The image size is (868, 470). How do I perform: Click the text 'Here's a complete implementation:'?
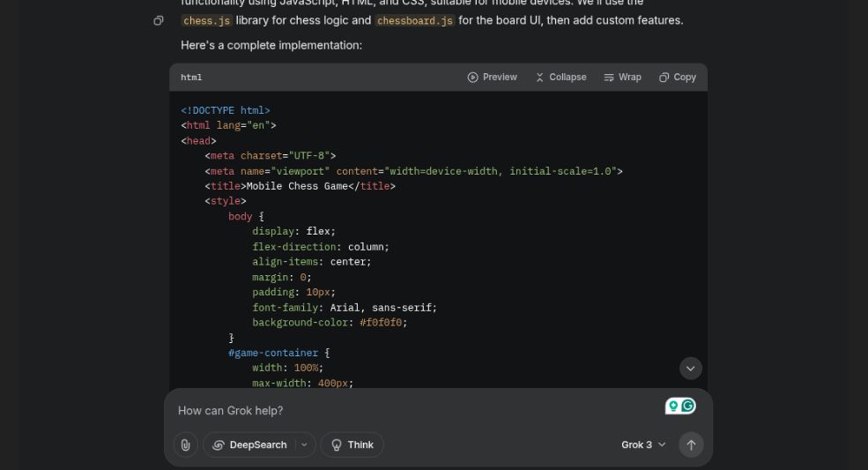coord(271,46)
